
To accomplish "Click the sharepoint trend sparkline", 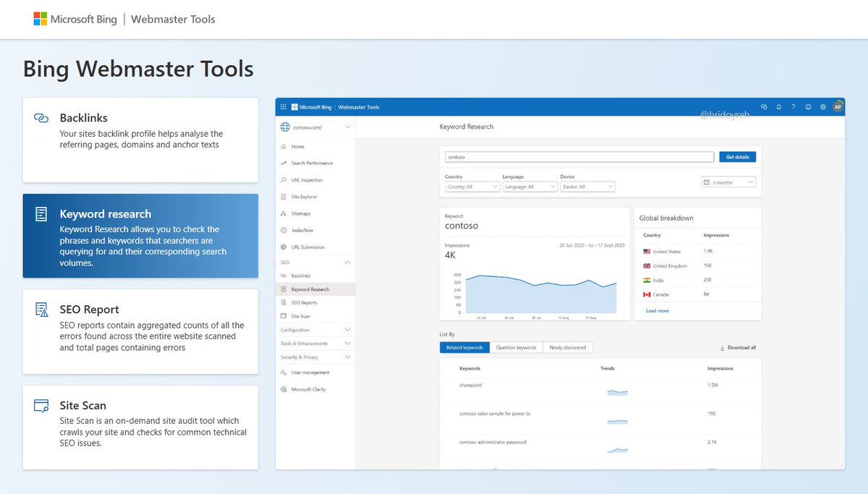I will pyautogui.click(x=617, y=392).
